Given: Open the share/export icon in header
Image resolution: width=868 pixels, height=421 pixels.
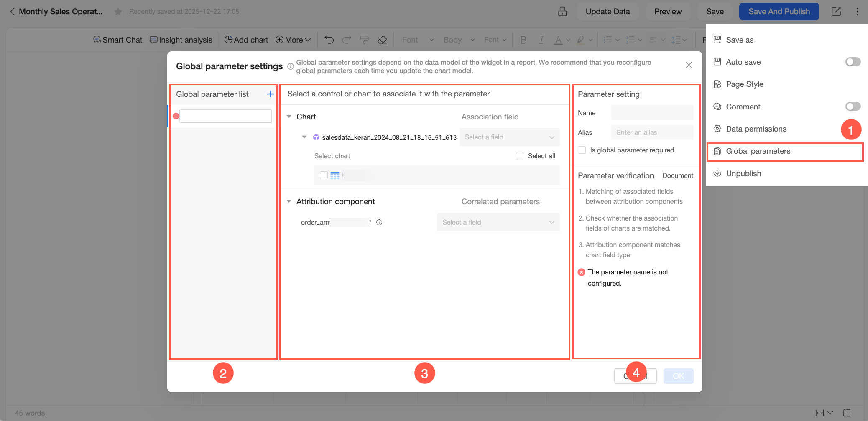Looking at the screenshot, I should click(836, 12).
